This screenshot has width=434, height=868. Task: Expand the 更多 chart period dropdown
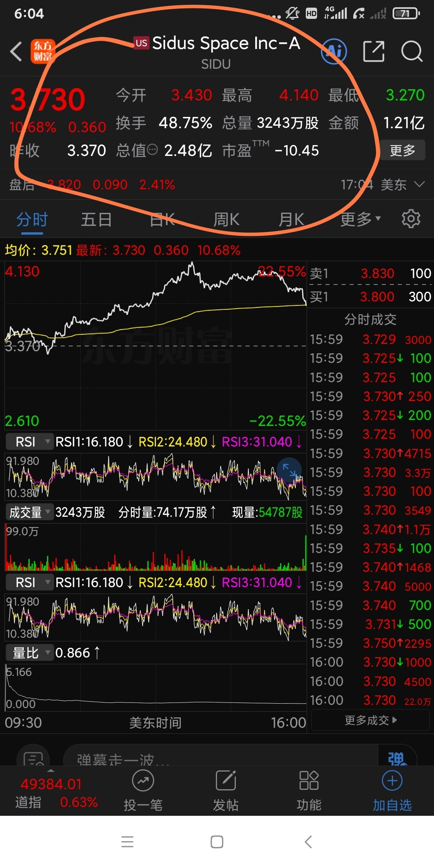(x=360, y=219)
